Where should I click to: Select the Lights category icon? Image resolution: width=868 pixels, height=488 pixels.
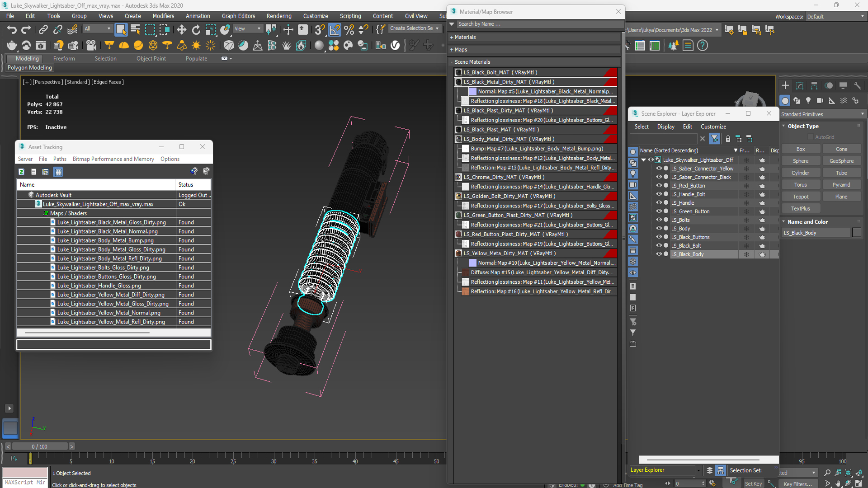tap(808, 101)
